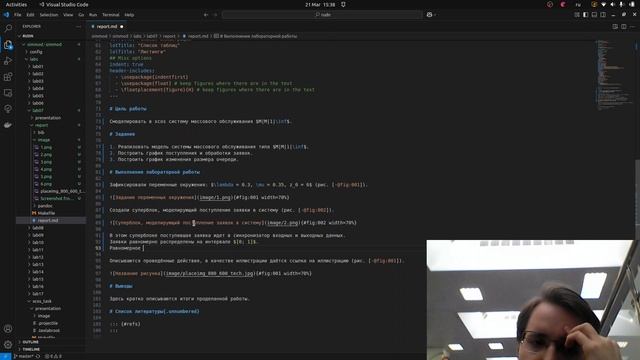This screenshot has height=360, width=640.
Task: Open the Run and Debug view
Action: tap(8, 61)
